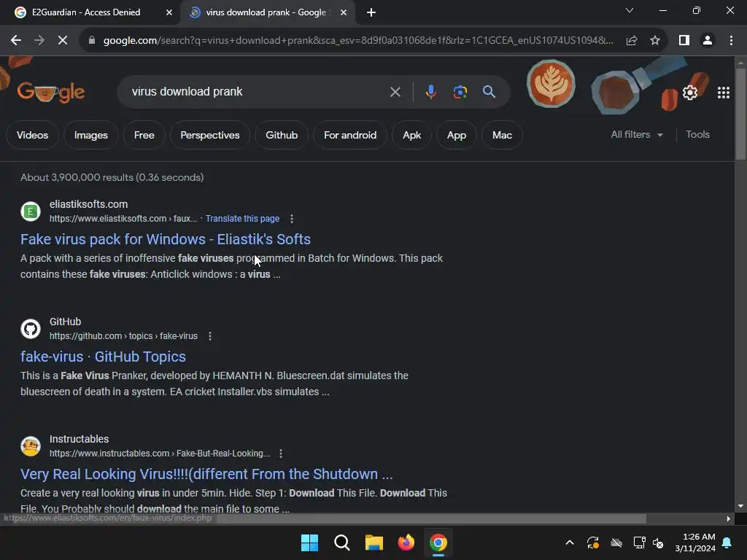
Task: Translate the eliastiksofts page
Action: 242,219
